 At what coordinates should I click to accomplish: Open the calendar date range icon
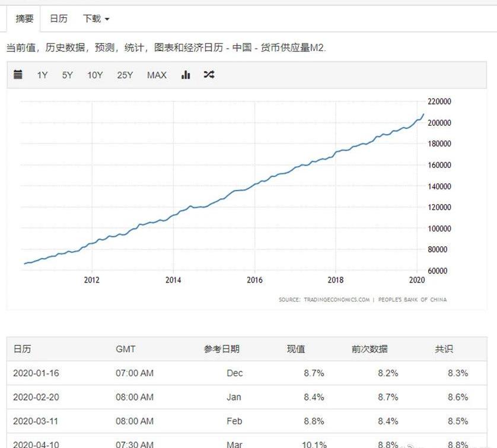18,75
